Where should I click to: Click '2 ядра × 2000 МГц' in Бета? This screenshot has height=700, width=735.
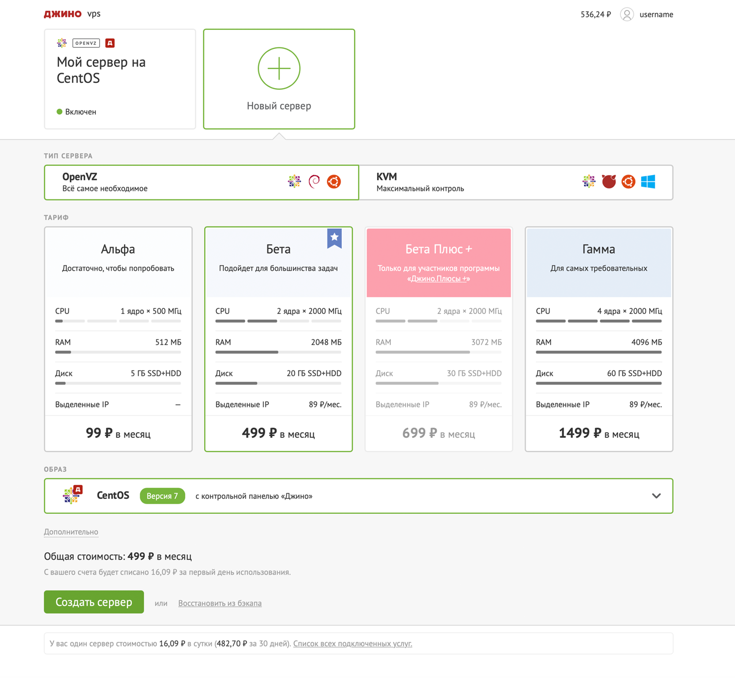pyautogui.click(x=309, y=311)
